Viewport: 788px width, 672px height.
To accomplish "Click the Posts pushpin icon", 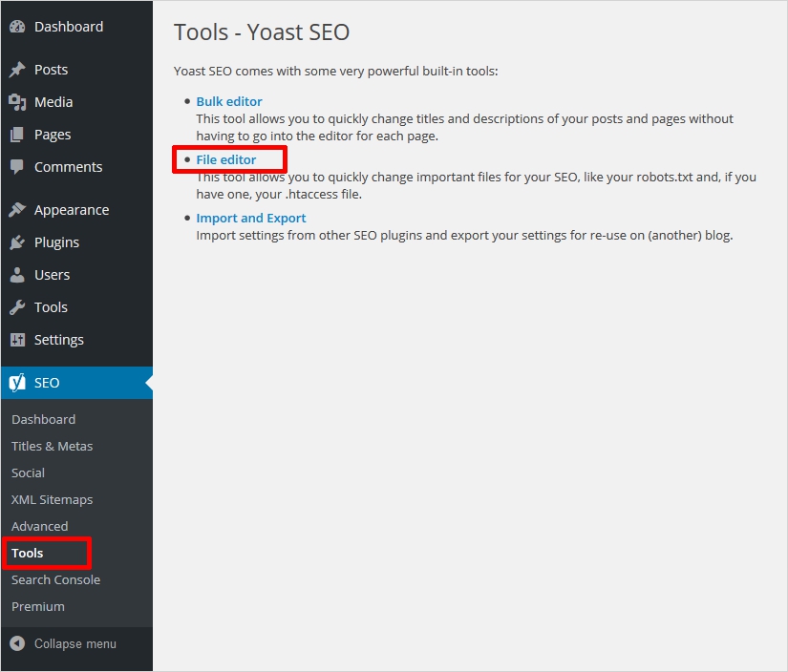I will (17, 70).
